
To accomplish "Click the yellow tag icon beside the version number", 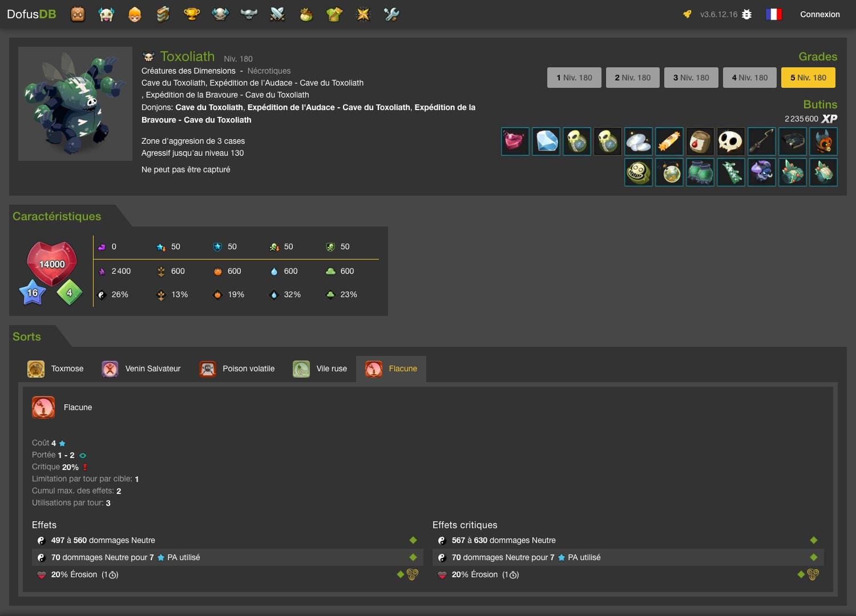I will (x=687, y=14).
